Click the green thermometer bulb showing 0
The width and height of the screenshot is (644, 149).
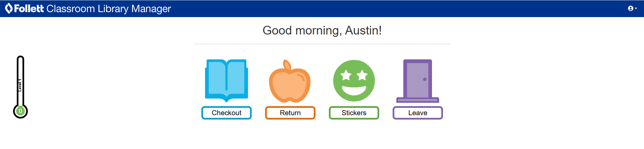20,111
